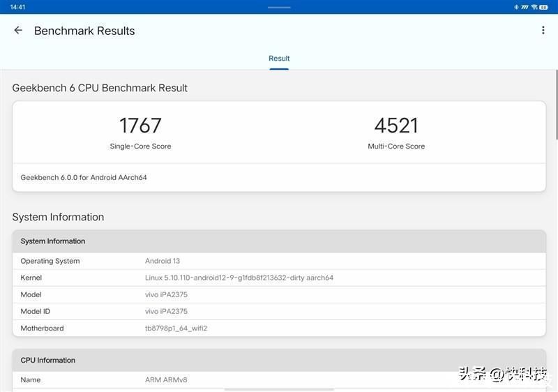Select the Single-Core Score label
The height and width of the screenshot is (392, 558).
pos(141,146)
